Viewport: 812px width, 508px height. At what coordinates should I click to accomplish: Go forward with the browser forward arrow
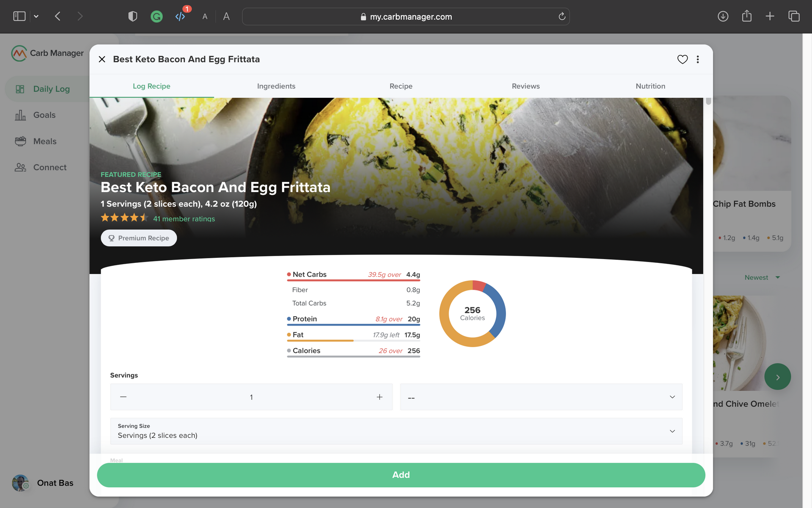coord(80,17)
